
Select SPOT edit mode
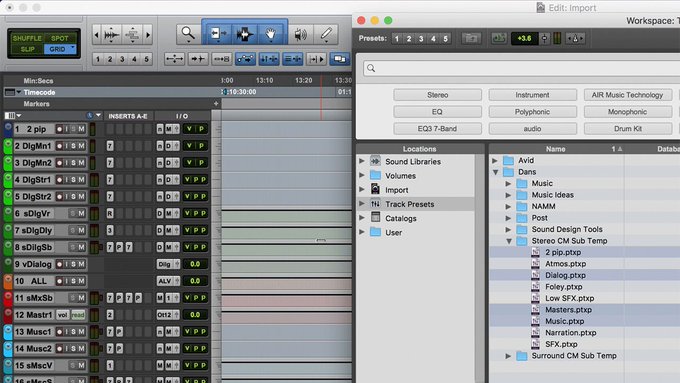[x=60, y=38]
